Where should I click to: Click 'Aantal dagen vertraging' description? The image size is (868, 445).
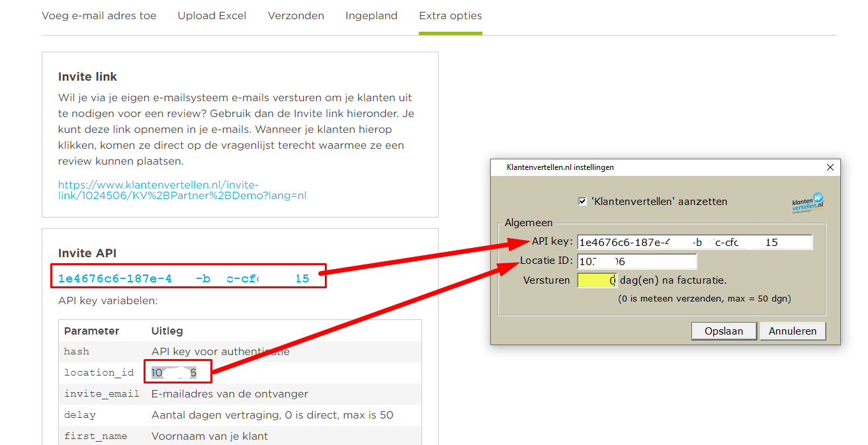tap(272, 415)
